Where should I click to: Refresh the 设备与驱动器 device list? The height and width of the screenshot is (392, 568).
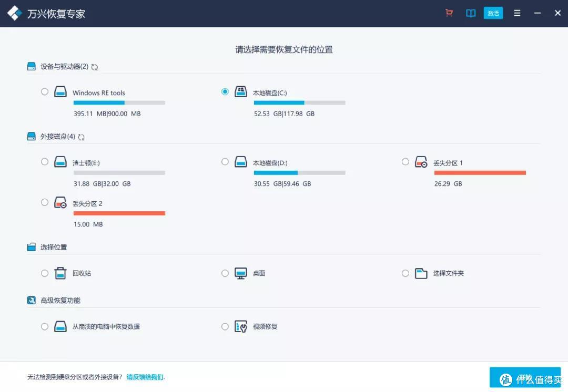coord(95,67)
